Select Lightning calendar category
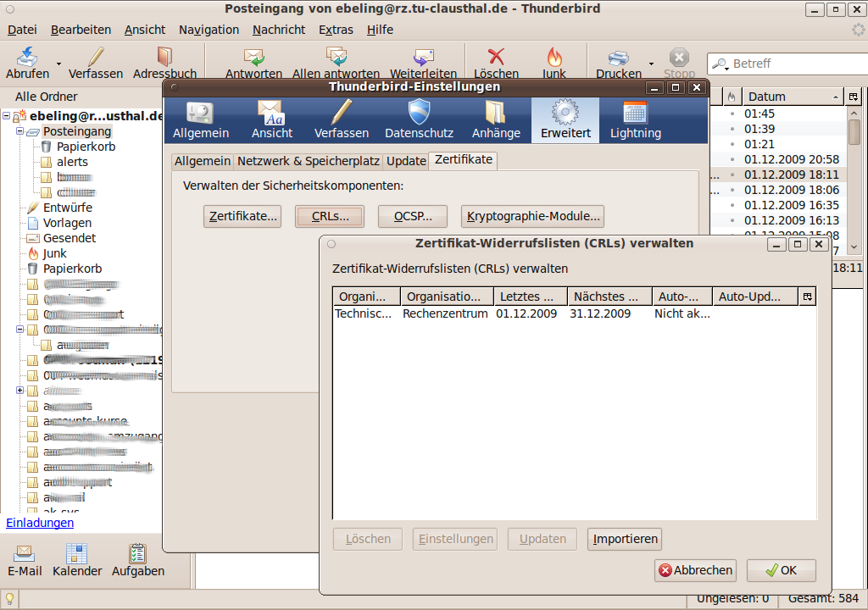 (636, 120)
